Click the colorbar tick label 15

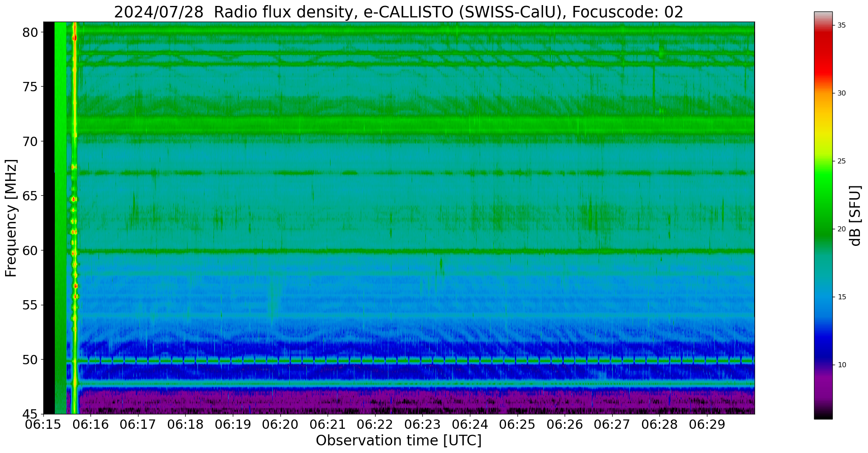(842, 297)
